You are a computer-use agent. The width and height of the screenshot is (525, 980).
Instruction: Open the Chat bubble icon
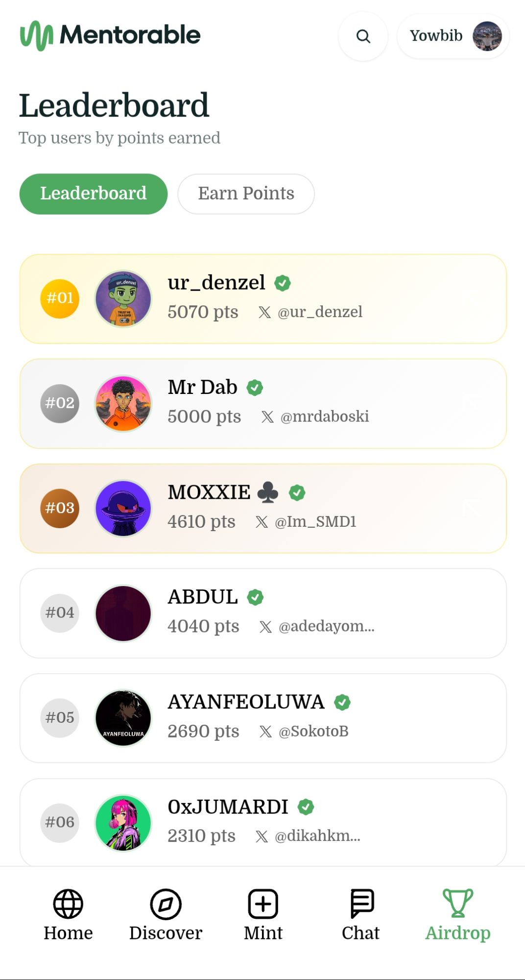tap(361, 904)
